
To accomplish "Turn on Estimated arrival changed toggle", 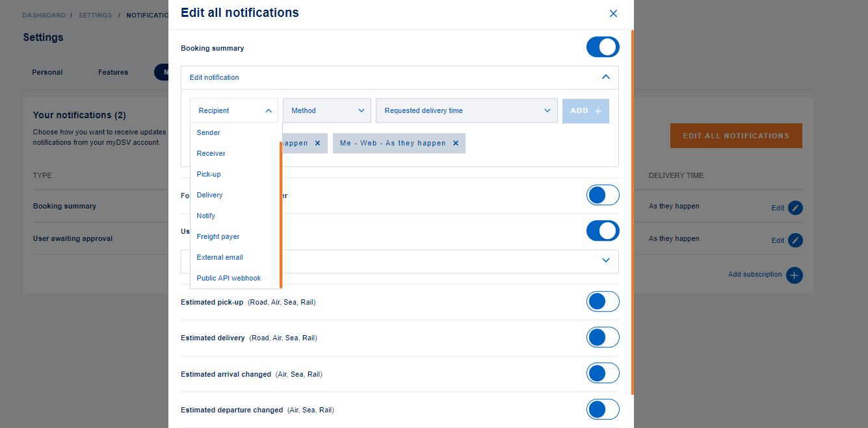I will 602,373.
